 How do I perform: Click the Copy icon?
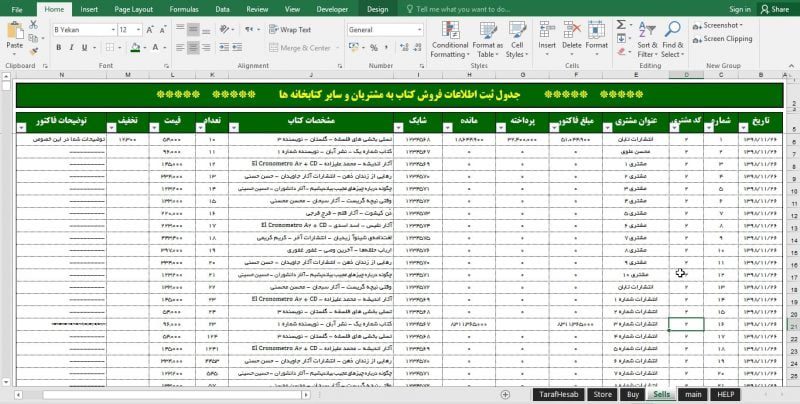point(33,38)
